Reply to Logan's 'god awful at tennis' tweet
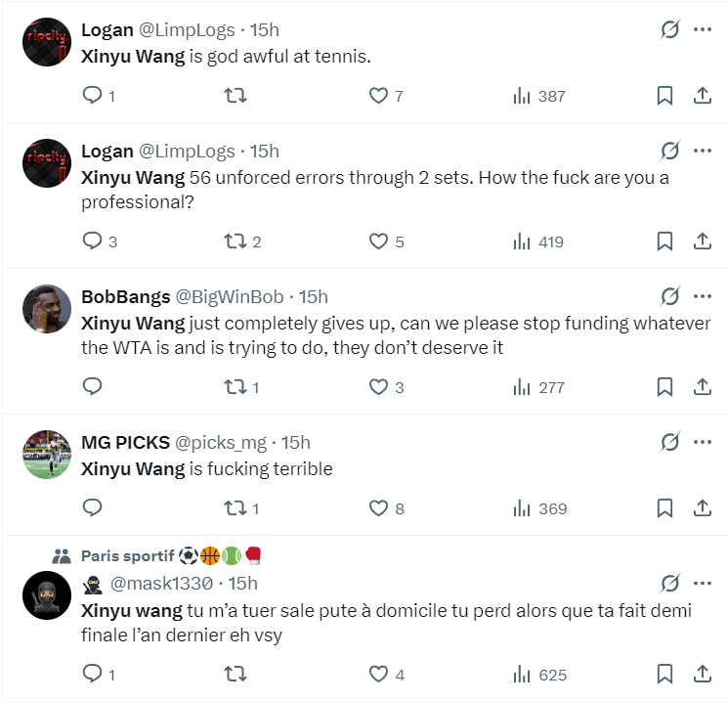The width and height of the screenshot is (728, 702). (93, 96)
